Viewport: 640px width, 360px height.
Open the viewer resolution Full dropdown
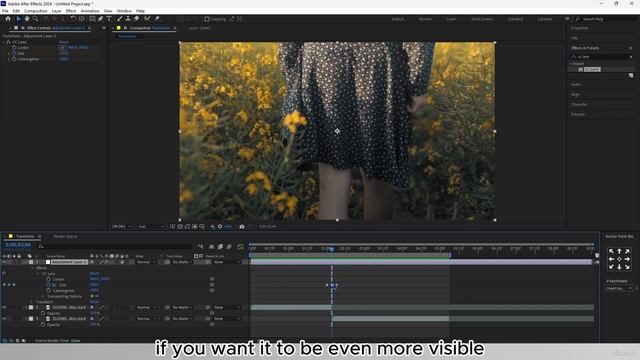151,227
